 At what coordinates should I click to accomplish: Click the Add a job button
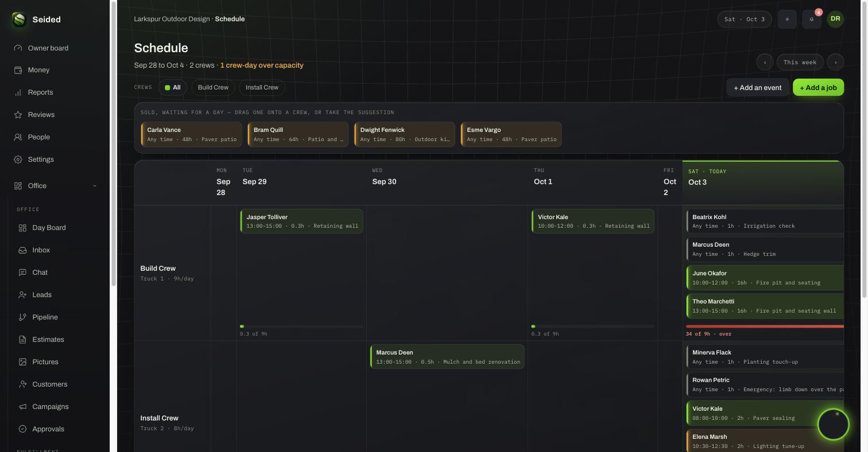818,87
